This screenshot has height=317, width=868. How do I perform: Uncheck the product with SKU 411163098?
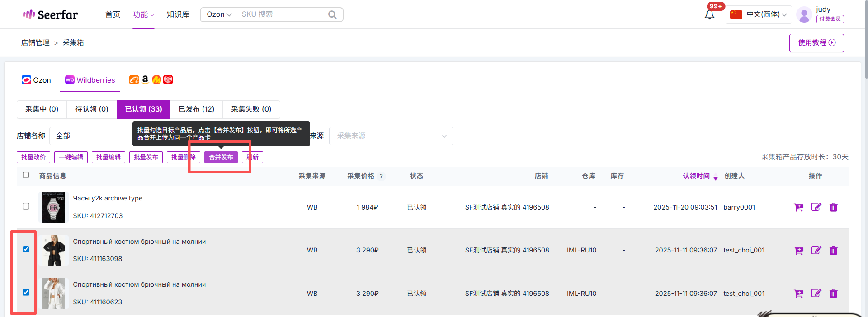tap(26, 249)
